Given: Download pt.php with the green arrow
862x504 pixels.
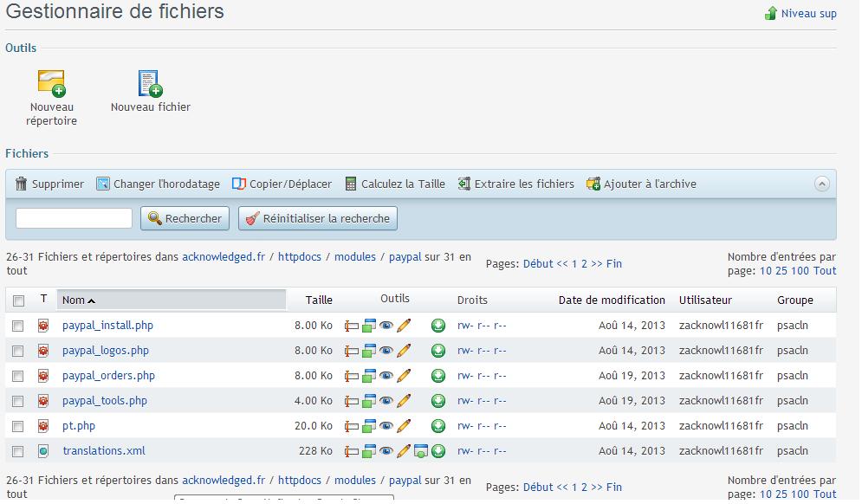Looking at the screenshot, I should point(438,426).
